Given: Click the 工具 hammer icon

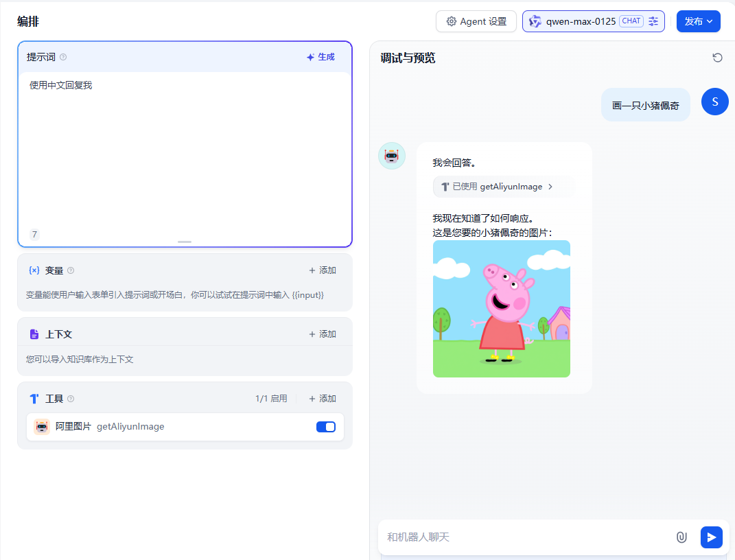Looking at the screenshot, I should click(x=34, y=399).
